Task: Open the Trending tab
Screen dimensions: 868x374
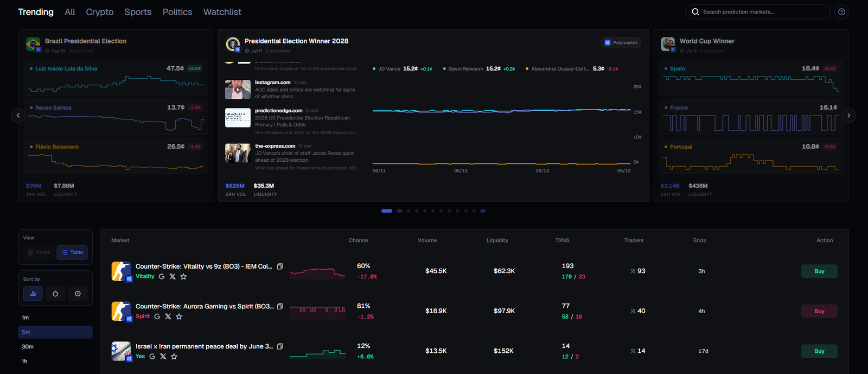Action: 36,12
